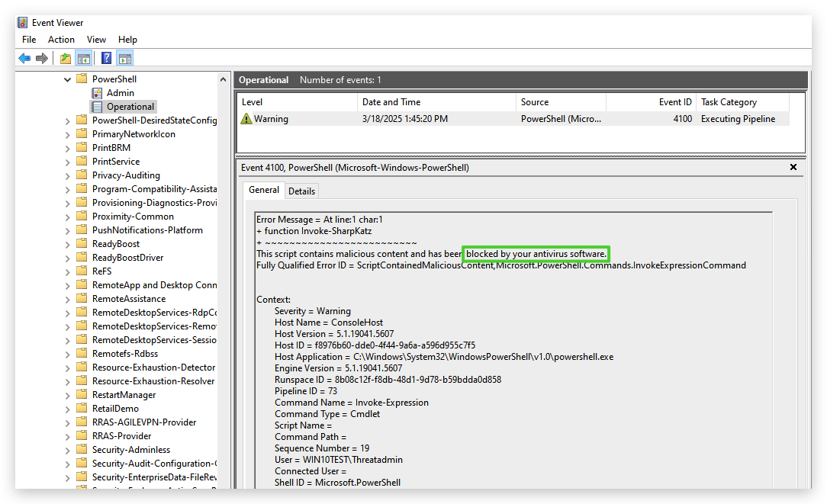The width and height of the screenshot is (827, 504).
Task: Click the RetailDemo folder icon
Action: pyautogui.click(x=82, y=408)
